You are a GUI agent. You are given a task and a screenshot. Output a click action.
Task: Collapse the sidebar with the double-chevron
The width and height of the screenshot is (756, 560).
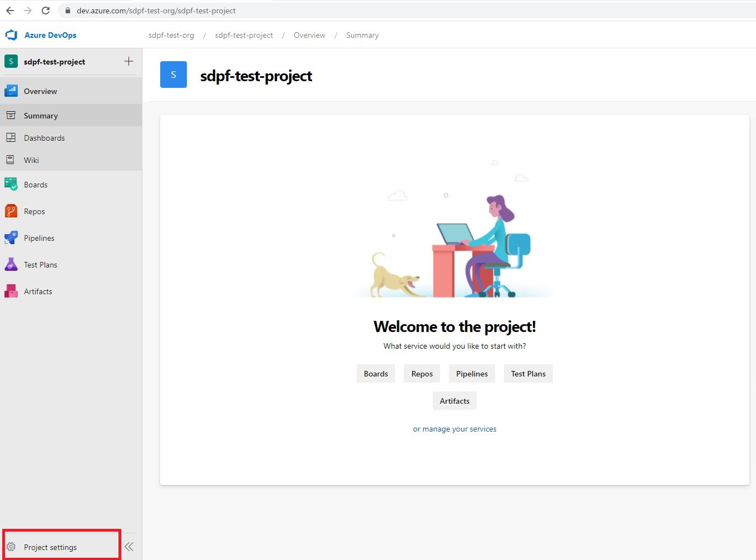[129, 547]
